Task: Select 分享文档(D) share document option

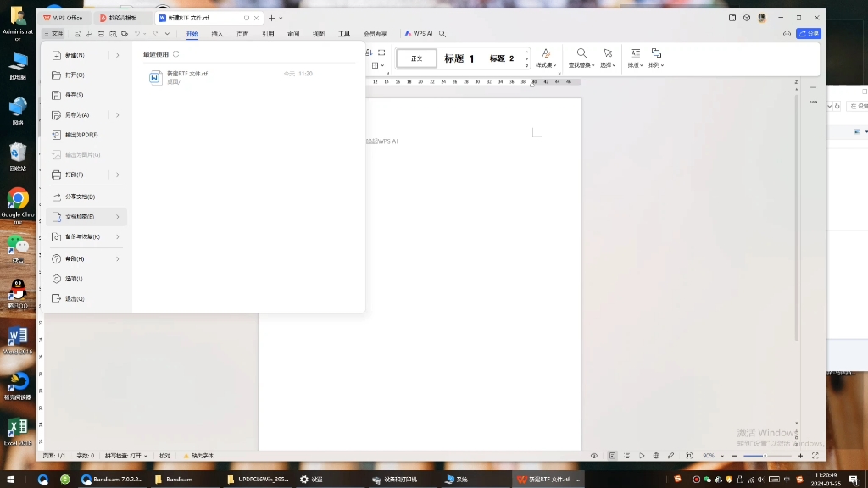Action: click(80, 197)
